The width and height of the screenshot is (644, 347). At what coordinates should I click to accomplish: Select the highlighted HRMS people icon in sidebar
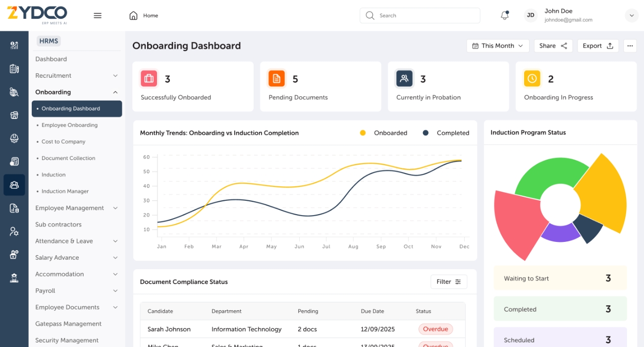(14, 185)
